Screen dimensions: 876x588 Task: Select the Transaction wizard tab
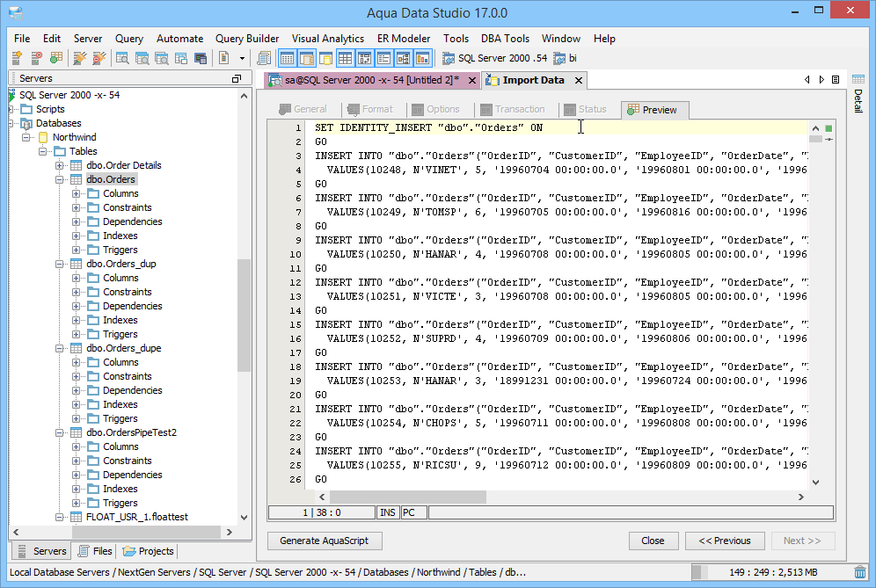[x=513, y=110]
